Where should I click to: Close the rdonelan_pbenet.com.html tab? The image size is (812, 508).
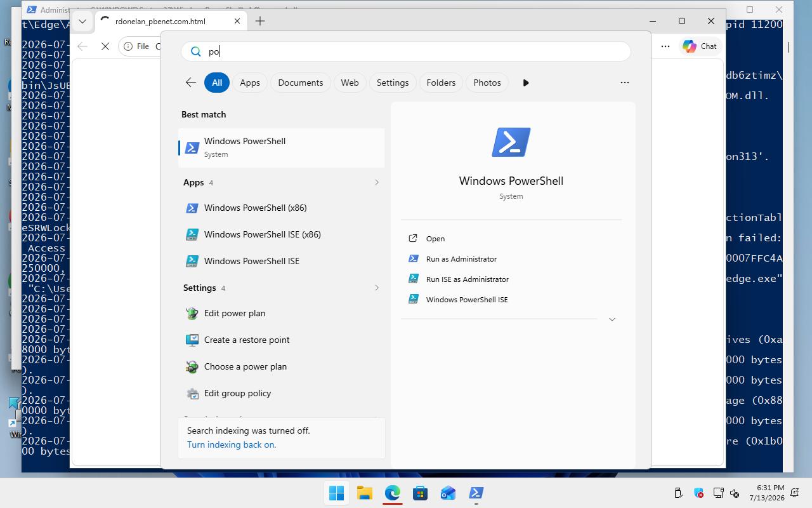[x=237, y=21]
